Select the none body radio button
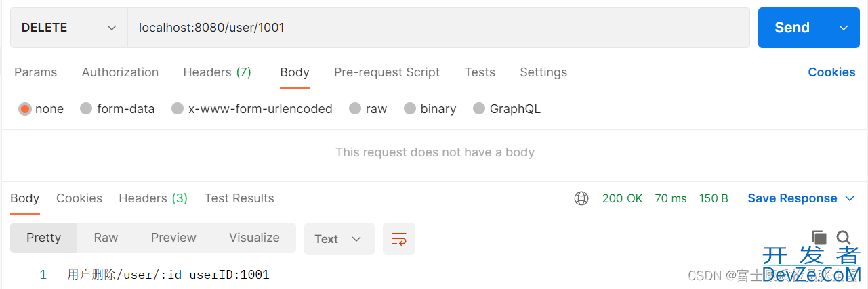This screenshot has width=868, height=289. point(25,109)
